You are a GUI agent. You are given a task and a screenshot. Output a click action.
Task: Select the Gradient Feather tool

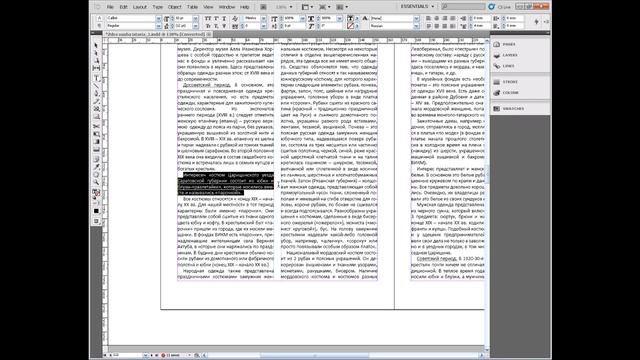[x=96, y=149]
